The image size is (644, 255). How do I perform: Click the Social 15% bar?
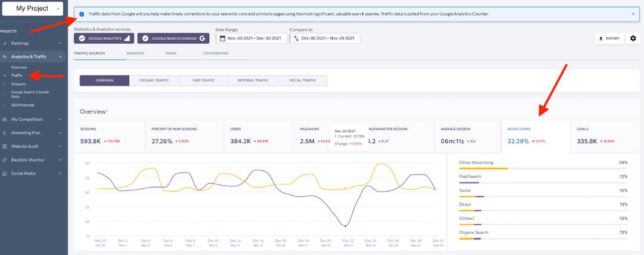click(543, 197)
